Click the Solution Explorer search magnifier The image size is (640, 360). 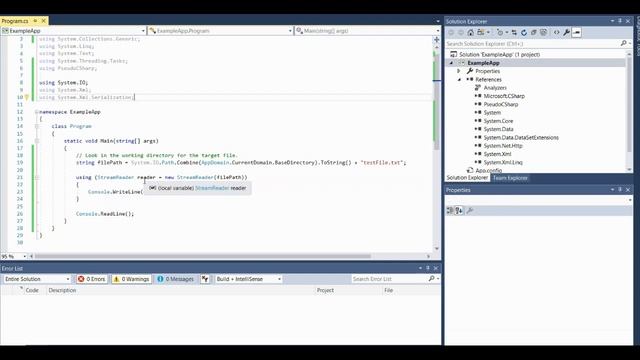(624, 43)
